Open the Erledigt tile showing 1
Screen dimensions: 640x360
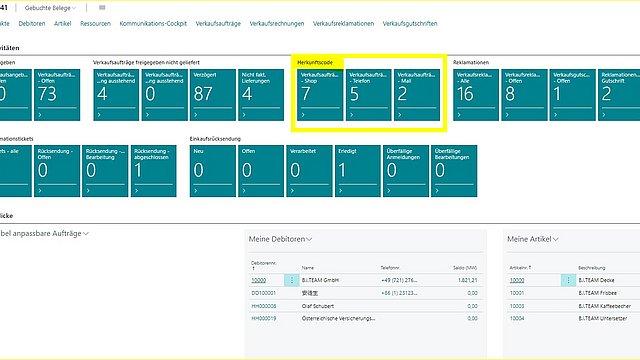(358, 171)
